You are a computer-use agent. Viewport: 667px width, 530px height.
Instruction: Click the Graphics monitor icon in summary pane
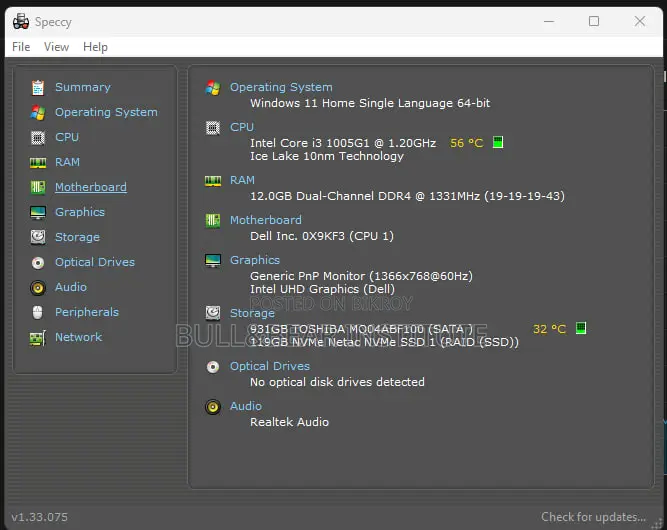click(x=213, y=260)
